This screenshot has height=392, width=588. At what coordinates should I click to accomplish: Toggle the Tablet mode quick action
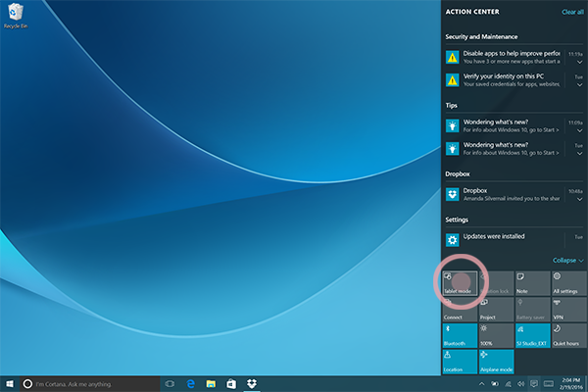click(x=460, y=283)
